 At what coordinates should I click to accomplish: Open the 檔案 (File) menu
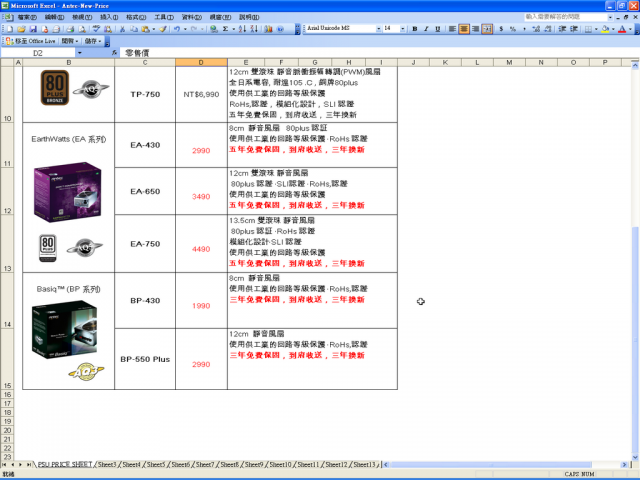(x=27, y=17)
